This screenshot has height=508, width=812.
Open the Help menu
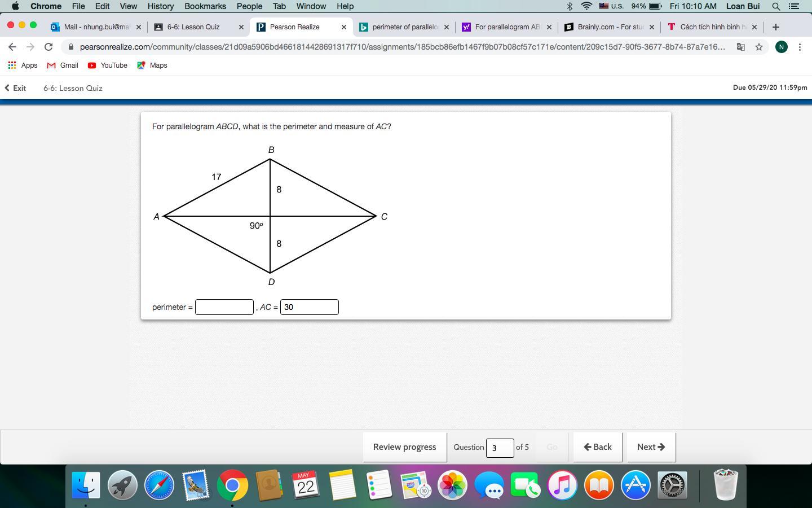(345, 6)
